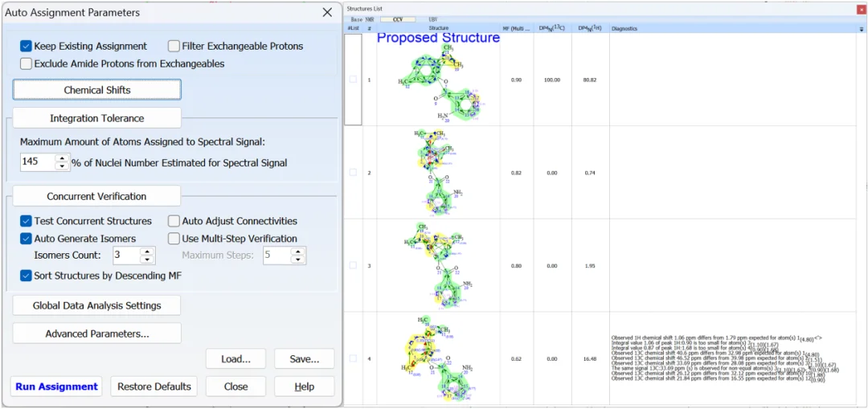Image resolution: width=868 pixels, height=409 pixels.
Task: Click the DP4 13C value 100.00
Action: (x=552, y=80)
